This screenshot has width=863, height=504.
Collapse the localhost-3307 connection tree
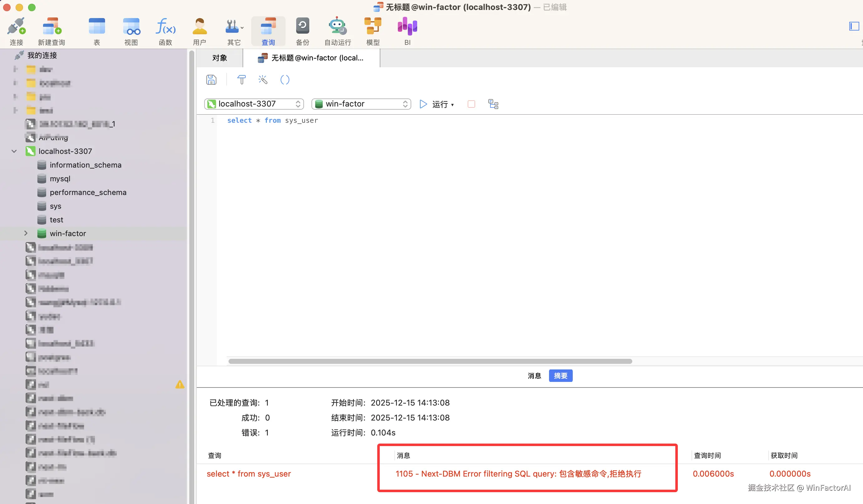tap(14, 151)
